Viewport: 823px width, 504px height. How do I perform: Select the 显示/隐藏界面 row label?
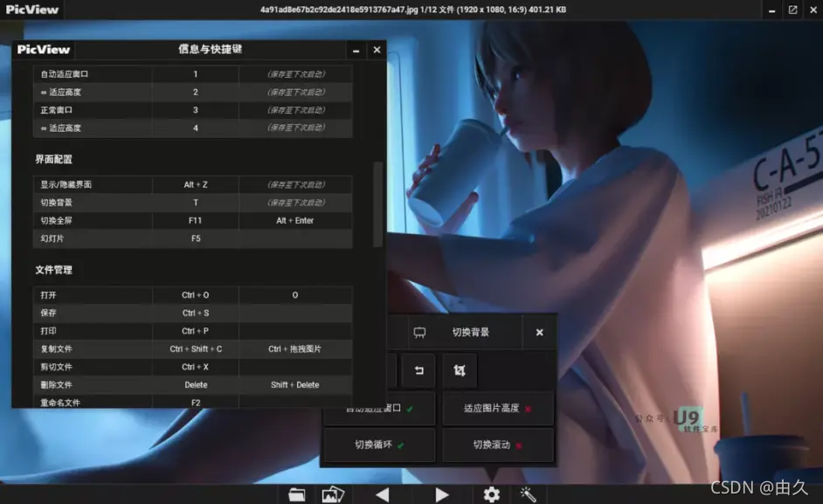(x=66, y=184)
